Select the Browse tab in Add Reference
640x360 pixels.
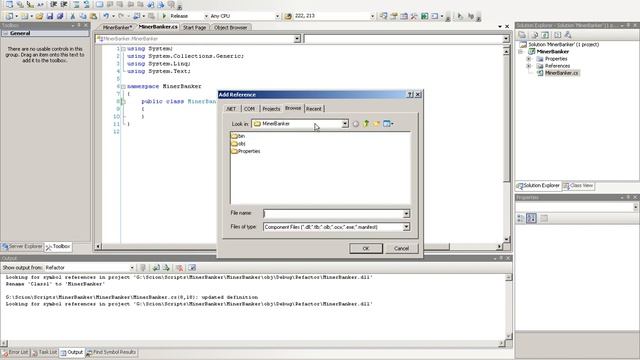[x=293, y=108]
